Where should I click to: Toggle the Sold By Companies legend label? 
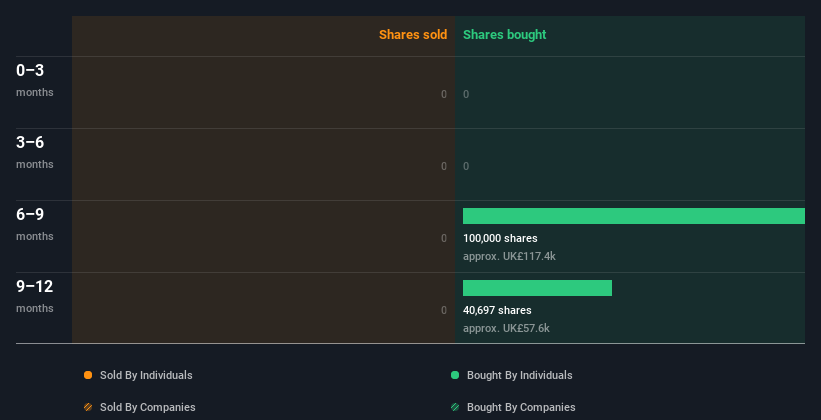tap(148, 407)
